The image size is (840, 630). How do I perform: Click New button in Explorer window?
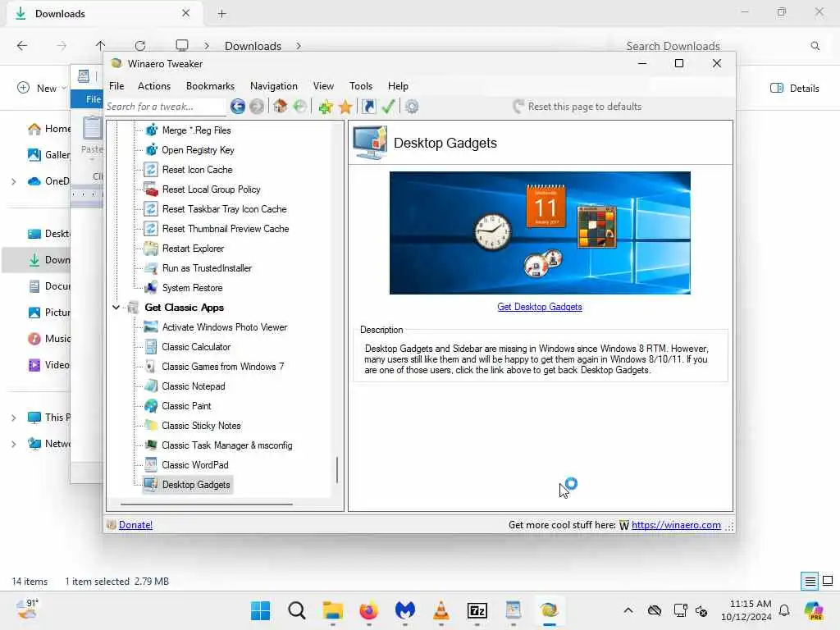41,89
